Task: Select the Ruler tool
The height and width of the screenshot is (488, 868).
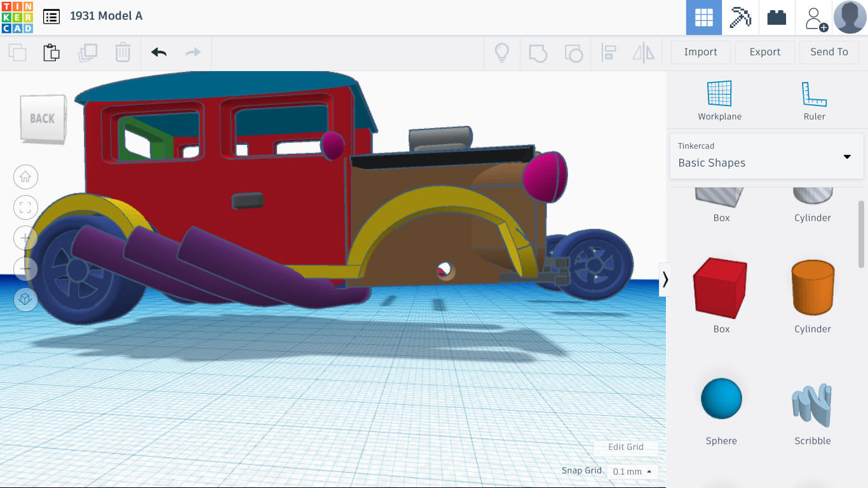Action: point(814,98)
